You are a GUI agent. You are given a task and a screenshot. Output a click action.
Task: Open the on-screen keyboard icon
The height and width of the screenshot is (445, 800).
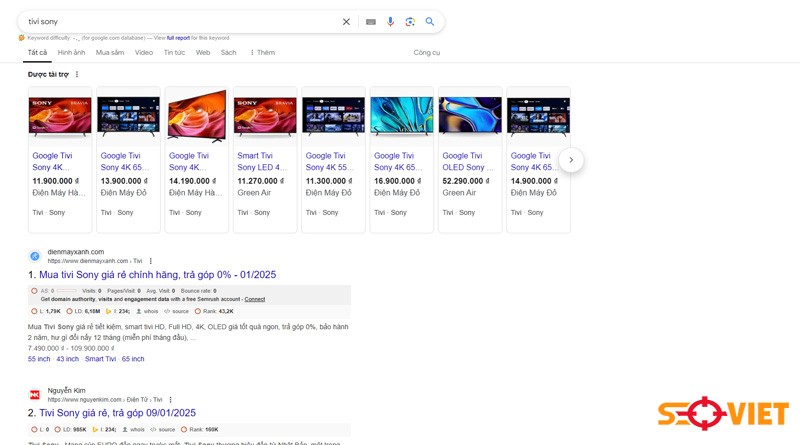[x=371, y=22]
